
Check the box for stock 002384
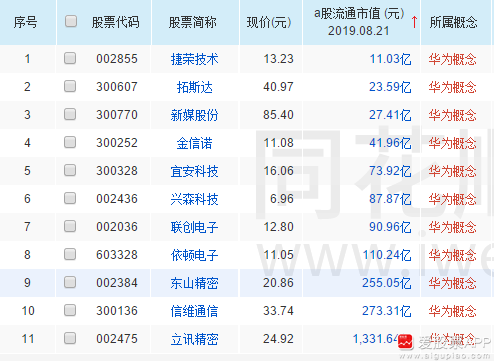coord(70,282)
